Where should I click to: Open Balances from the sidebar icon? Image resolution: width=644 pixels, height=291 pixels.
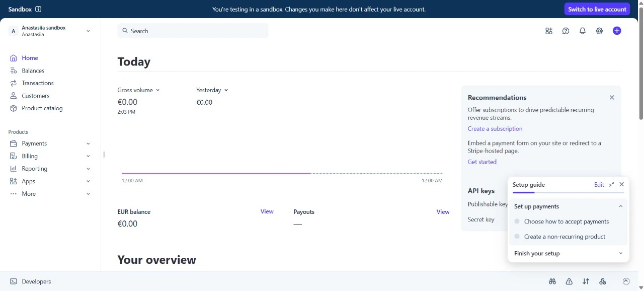tap(14, 70)
